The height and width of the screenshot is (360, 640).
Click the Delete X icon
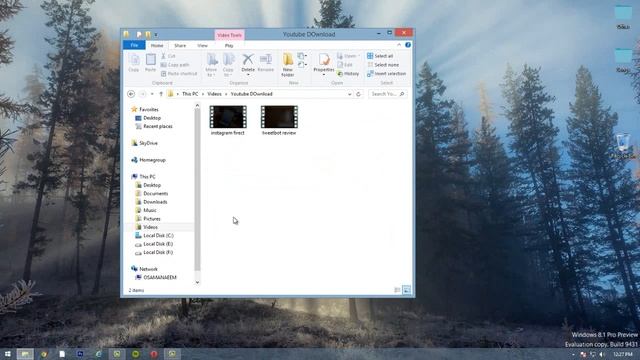pyautogui.click(x=248, y=60)
